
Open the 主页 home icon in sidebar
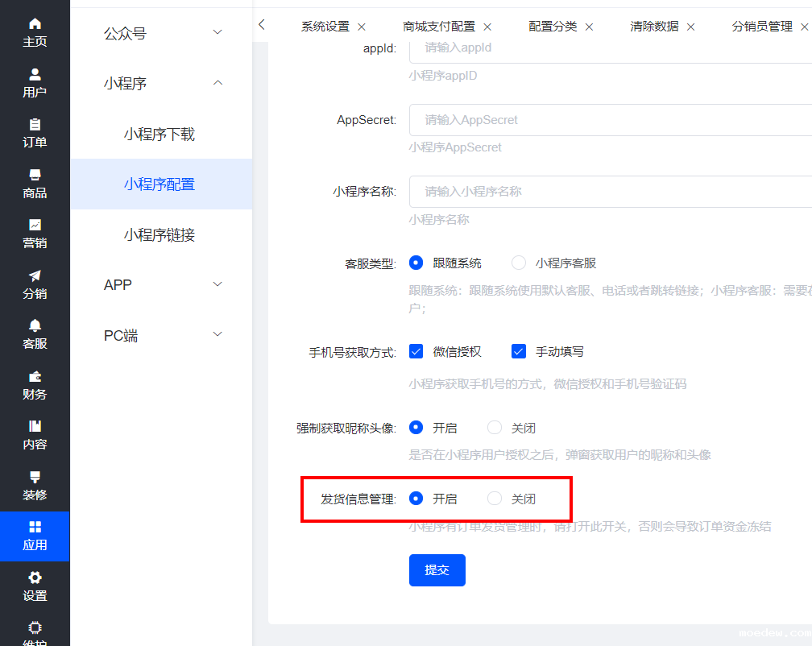[x=35, y=24]
